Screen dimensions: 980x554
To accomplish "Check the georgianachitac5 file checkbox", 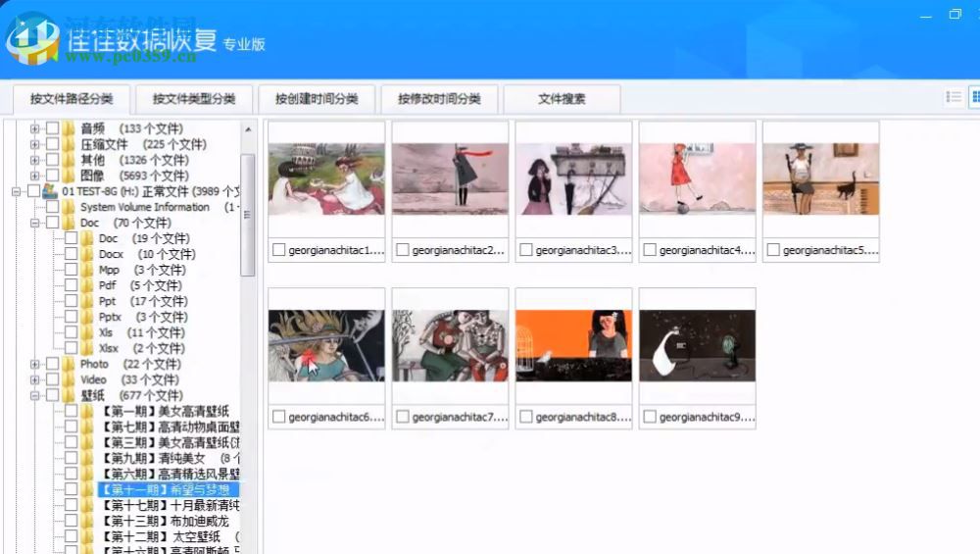I will pos(773,250).
